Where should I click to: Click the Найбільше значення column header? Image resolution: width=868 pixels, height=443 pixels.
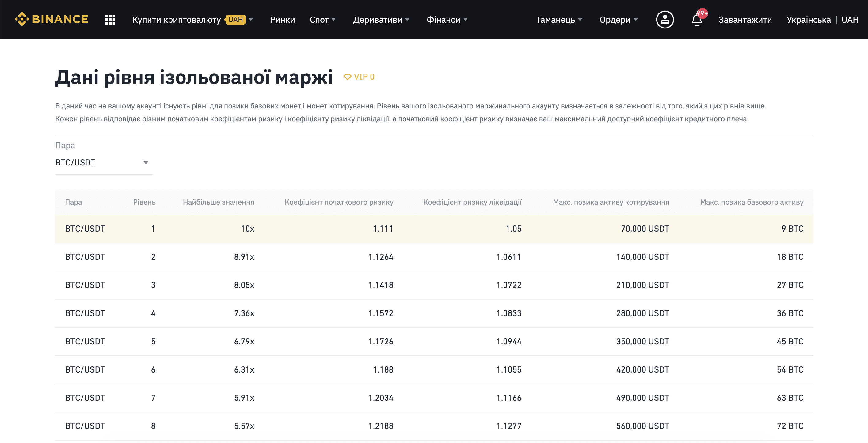coord(218,202)
